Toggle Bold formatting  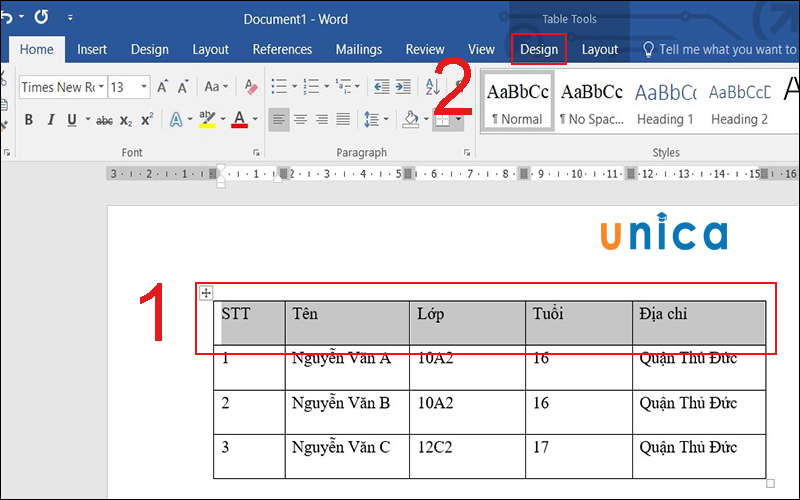28,120
